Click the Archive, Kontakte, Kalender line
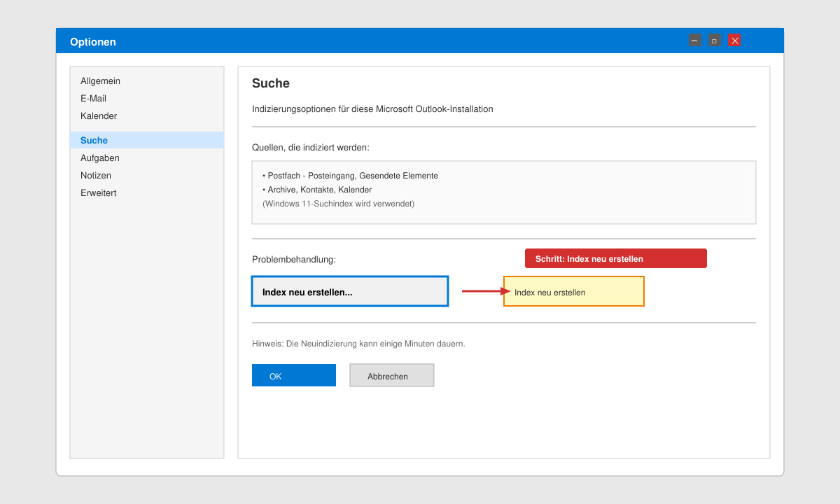Image resolution: width=840 pixels, height=504 pixels. pos(317,190)
